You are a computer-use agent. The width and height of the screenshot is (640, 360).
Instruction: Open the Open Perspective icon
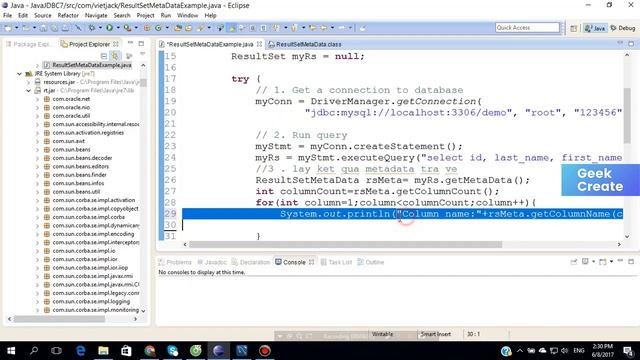click(x=573, y=28)
